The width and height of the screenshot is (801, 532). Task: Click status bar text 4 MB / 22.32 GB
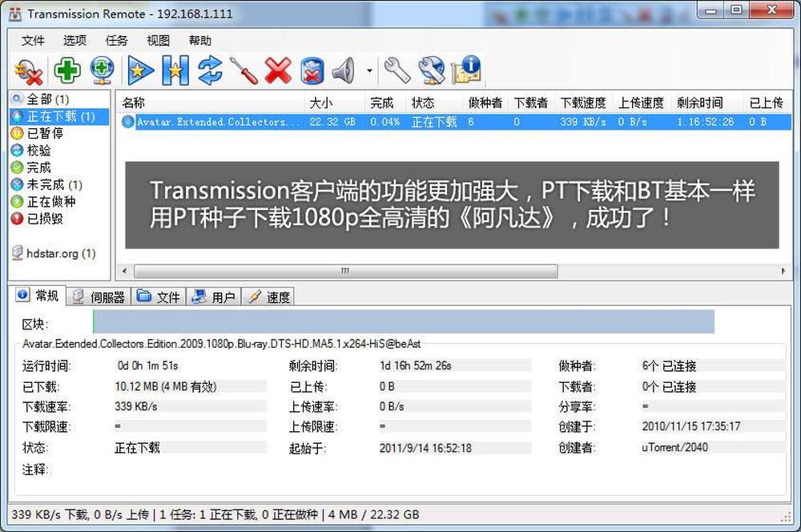point(373,514)
